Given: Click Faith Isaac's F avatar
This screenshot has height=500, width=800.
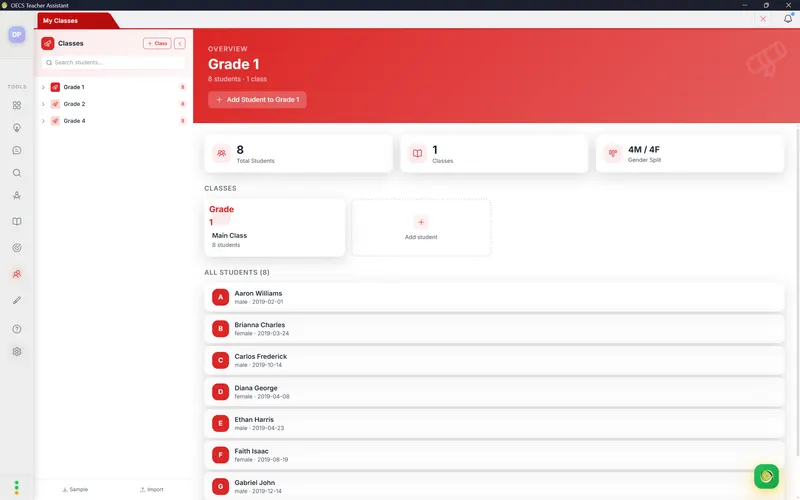Looking at the screenshot, I should pyautogui.click(x=220, y=455).
